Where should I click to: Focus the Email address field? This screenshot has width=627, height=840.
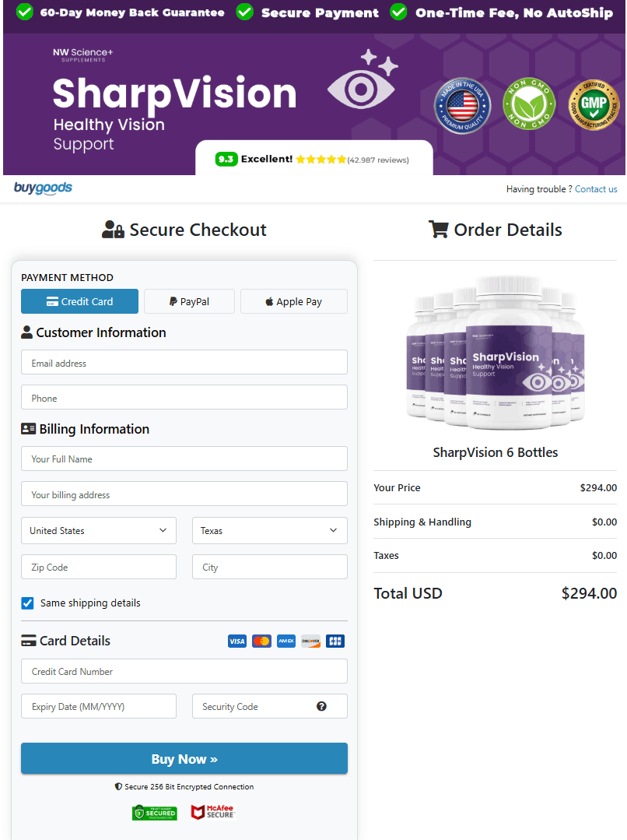coord(184,363)
